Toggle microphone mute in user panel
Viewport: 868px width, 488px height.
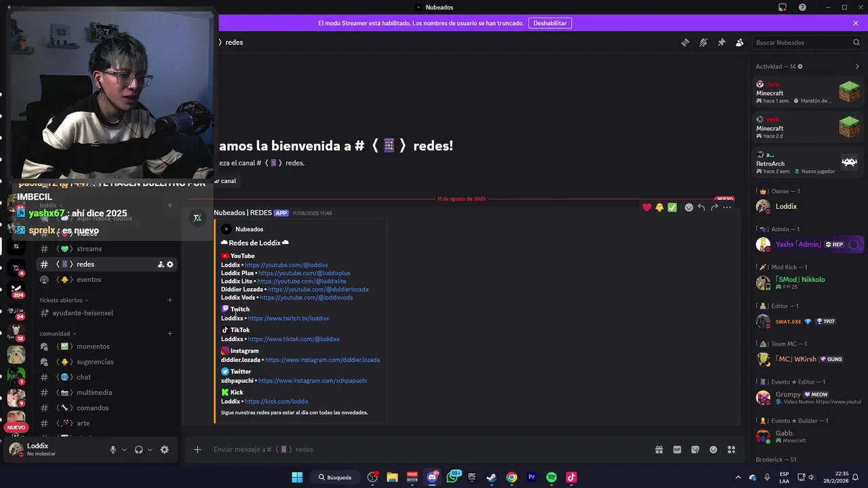113,449
